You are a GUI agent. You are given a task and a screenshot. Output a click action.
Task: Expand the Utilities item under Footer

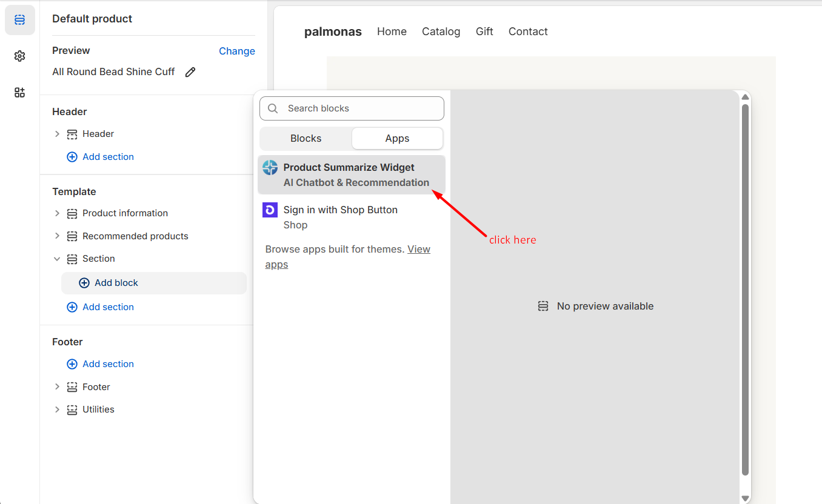(57, 409)
